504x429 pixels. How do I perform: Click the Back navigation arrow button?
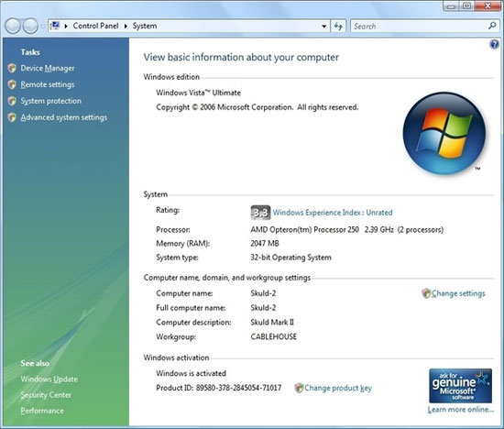(13, 26)
